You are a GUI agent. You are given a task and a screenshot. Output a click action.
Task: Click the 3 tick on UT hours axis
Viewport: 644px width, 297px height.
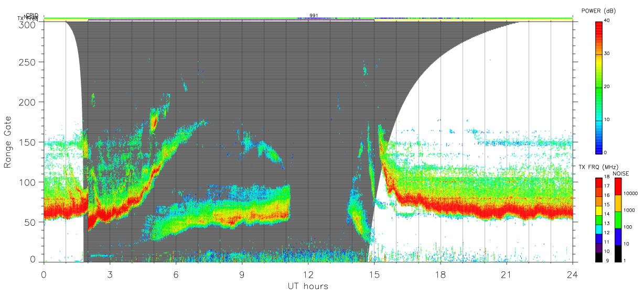(110, 274)
